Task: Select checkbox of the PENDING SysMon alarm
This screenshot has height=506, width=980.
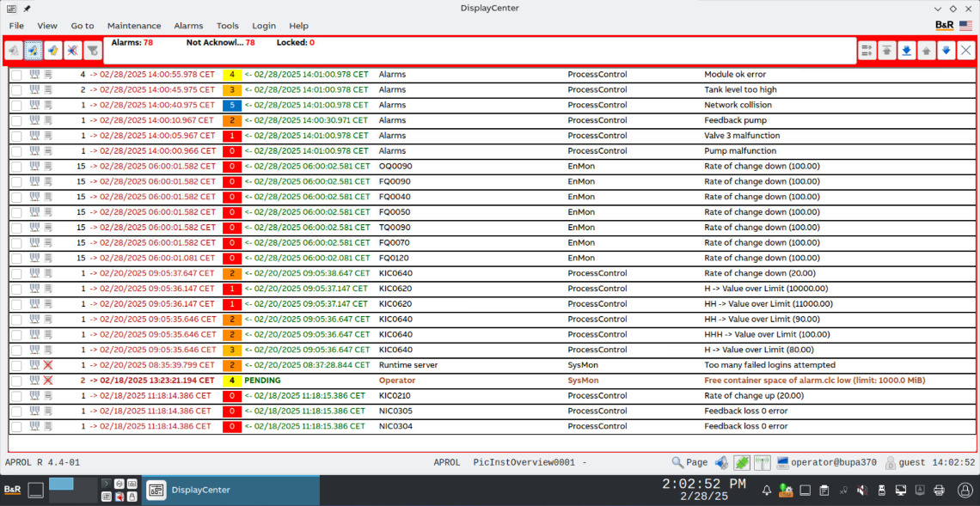Action: tap(16, 381)
